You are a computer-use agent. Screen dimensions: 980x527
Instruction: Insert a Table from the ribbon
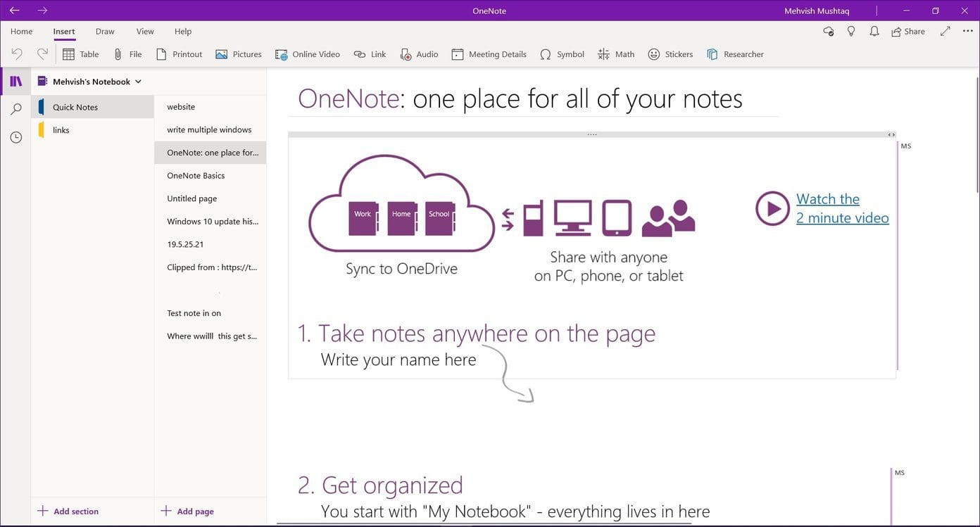pos(80,53)
